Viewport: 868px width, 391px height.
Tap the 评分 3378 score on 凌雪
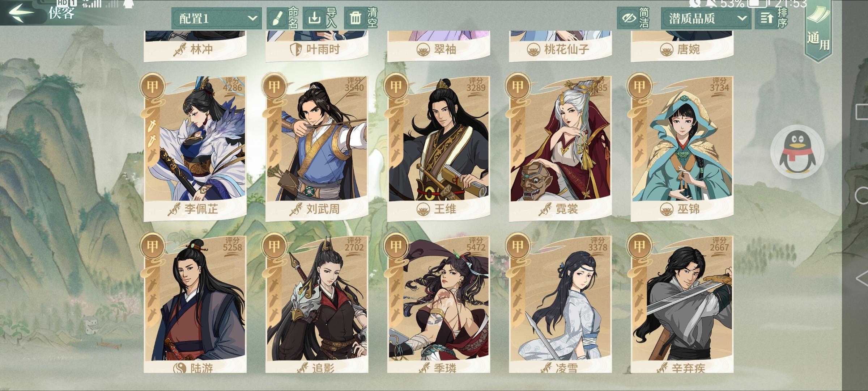click(597, 244)
